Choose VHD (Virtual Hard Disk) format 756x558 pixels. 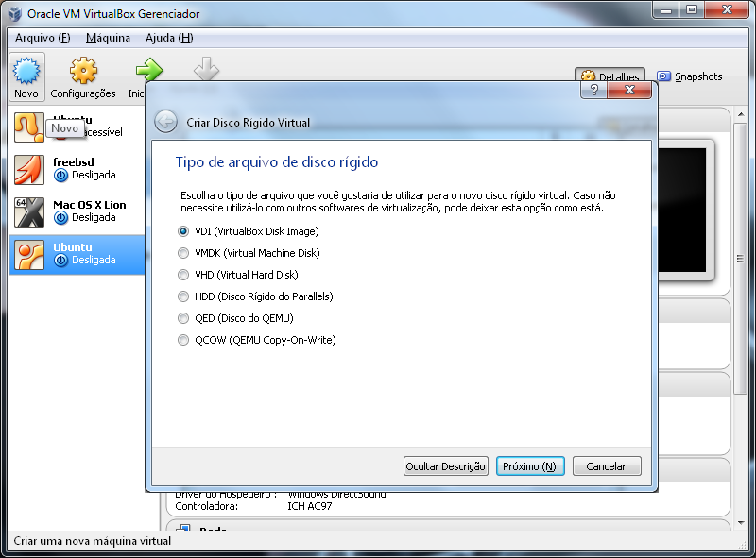pos(238,275)
